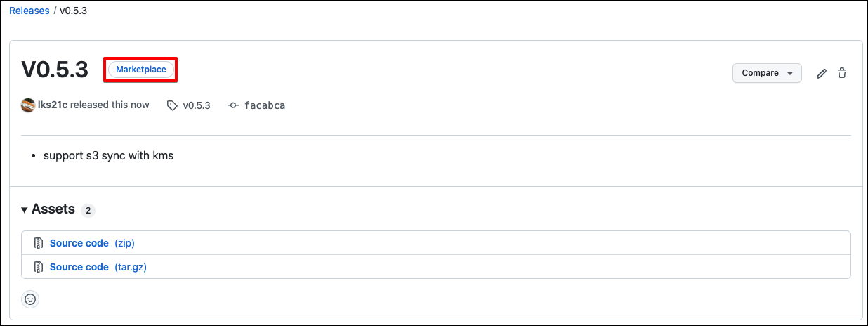This screenshot has height=326, width=868.
Task: Click the Assets count badge 2
Action: pyautogui.click(x=88, y=210)
